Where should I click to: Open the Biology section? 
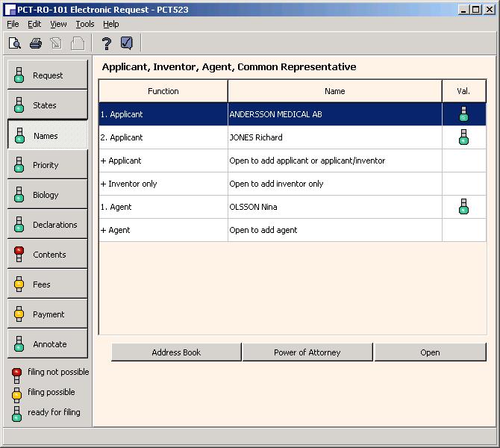pyautogui.click(x=48, y=194)
